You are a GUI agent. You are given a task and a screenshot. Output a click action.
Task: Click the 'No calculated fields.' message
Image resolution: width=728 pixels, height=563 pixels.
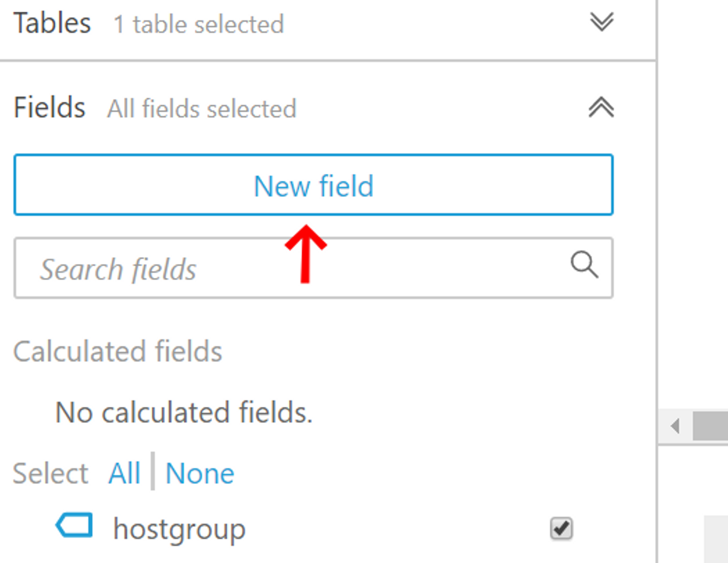click(x=184, y=412)
